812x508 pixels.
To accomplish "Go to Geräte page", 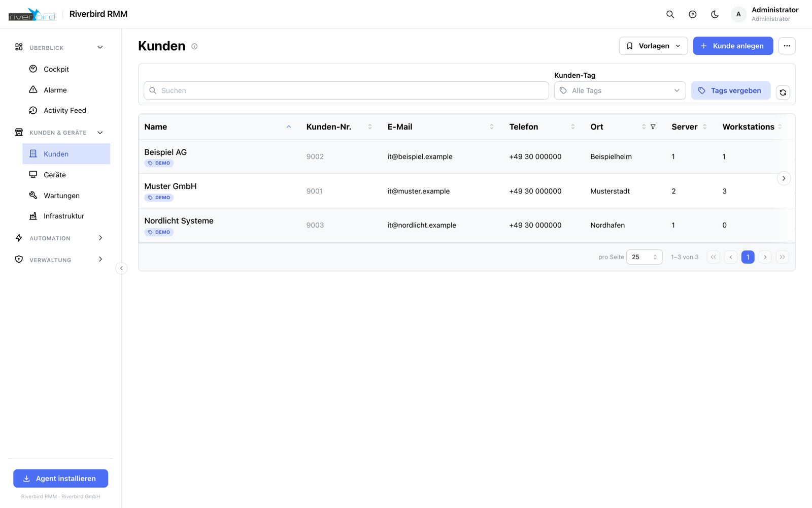I will tap(66, 175).
